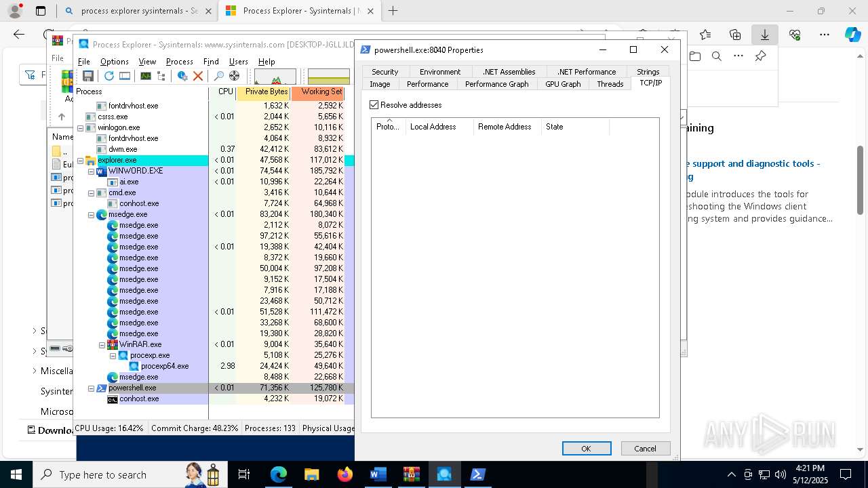The width and height of the screenshot is (868, 488).
Task: Collapse the WINWORD.EXE tree node
Action: coord(92,171)
